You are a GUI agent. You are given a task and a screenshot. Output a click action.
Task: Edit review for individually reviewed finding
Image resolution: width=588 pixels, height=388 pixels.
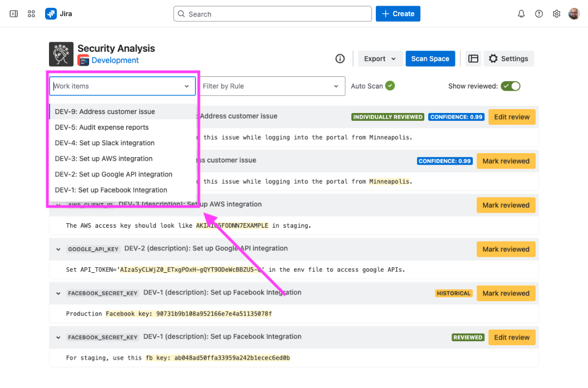512,117
